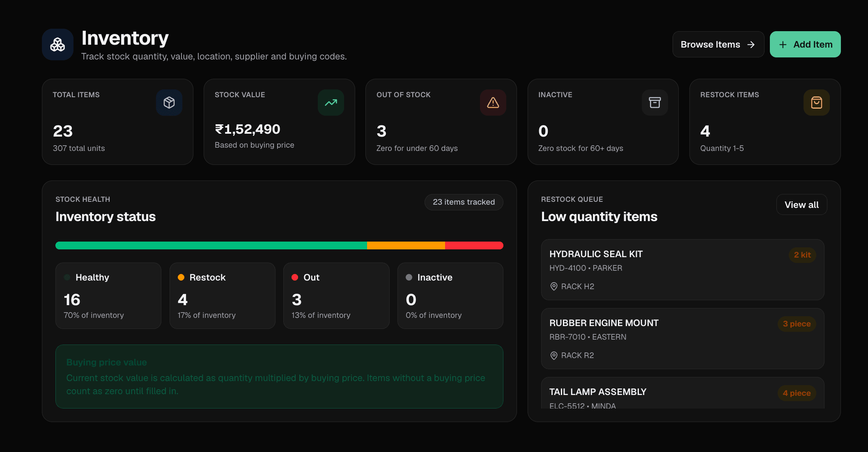Open the Restock Items summary card
Image resolution: width=868 pixels, height=452 pixels.
tap(765, 122)
